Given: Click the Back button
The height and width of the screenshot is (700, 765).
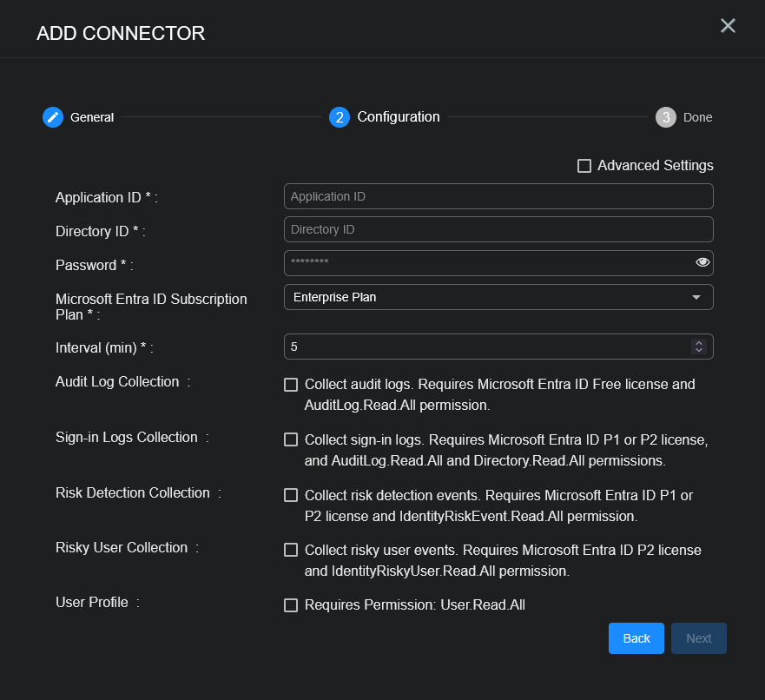Looking at the screenshot, I should 636,638.
